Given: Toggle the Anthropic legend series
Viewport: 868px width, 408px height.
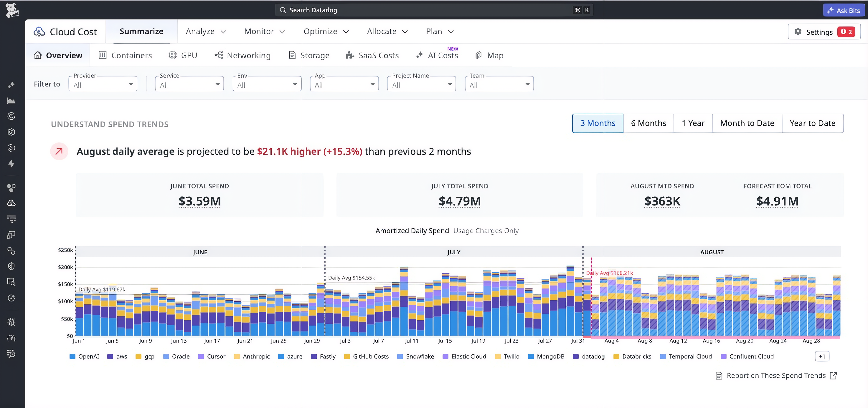Looking at the screenshot, I should click(252, 356).
